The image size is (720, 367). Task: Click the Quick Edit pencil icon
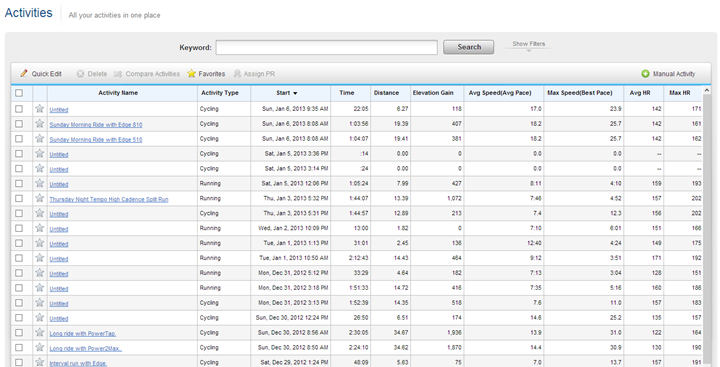(x=24, y=73)
